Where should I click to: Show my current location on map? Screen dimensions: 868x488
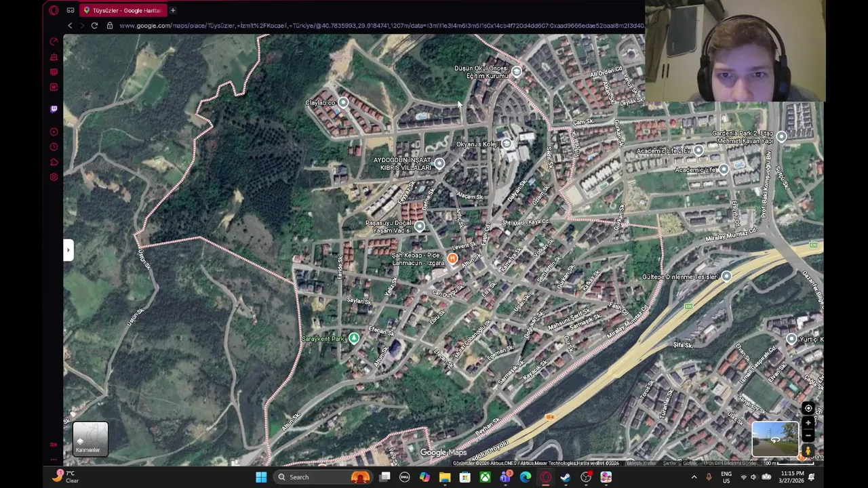[808, 409]
